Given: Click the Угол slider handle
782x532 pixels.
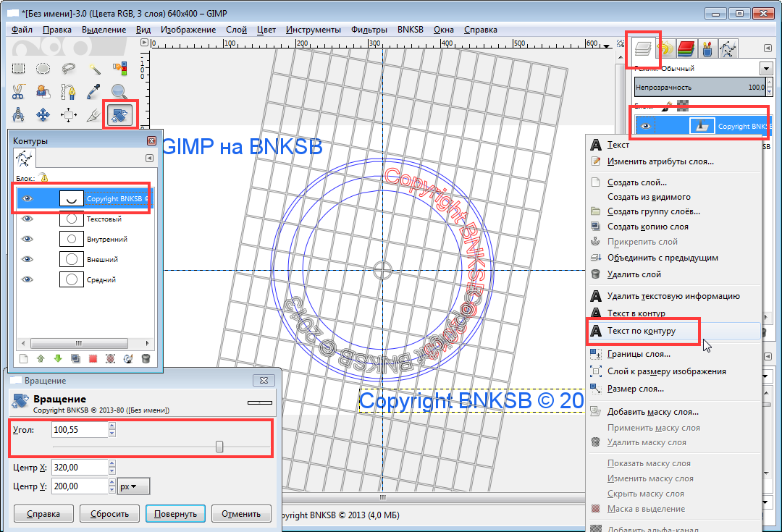Looking at the screenshot, I should coord(219,447).
